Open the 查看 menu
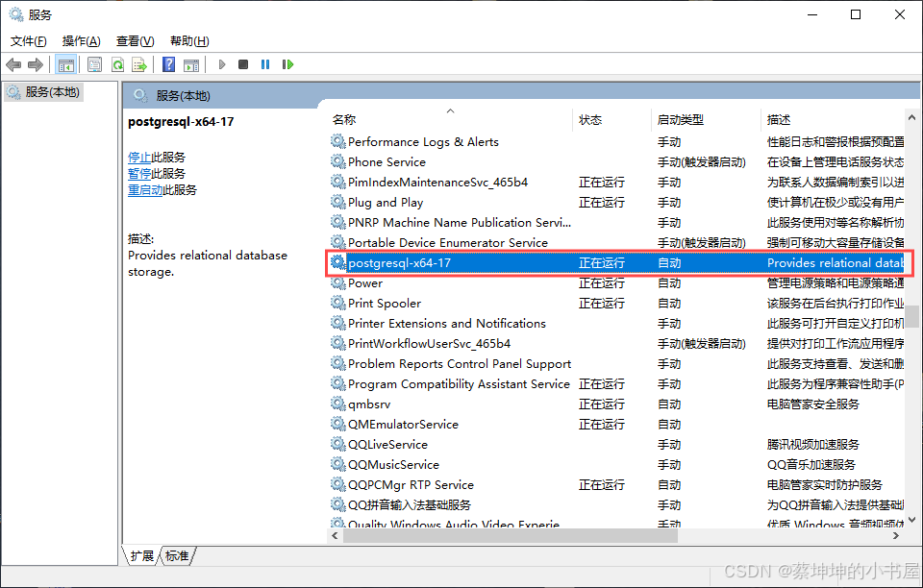 [x=134, y=40]
